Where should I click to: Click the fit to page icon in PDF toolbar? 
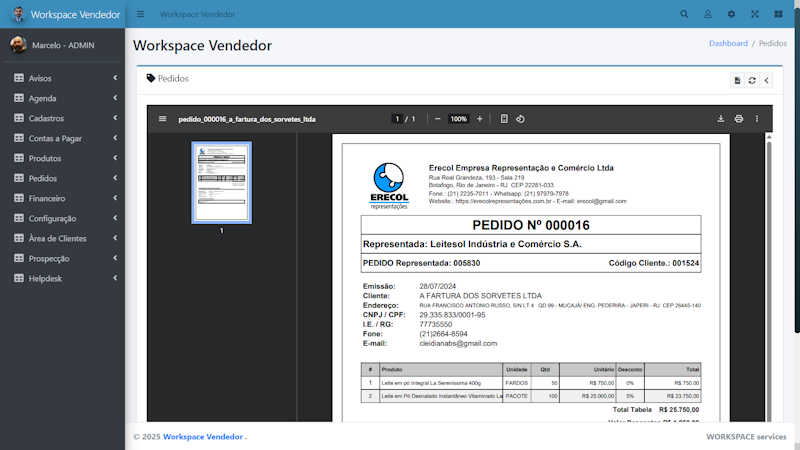504,119
